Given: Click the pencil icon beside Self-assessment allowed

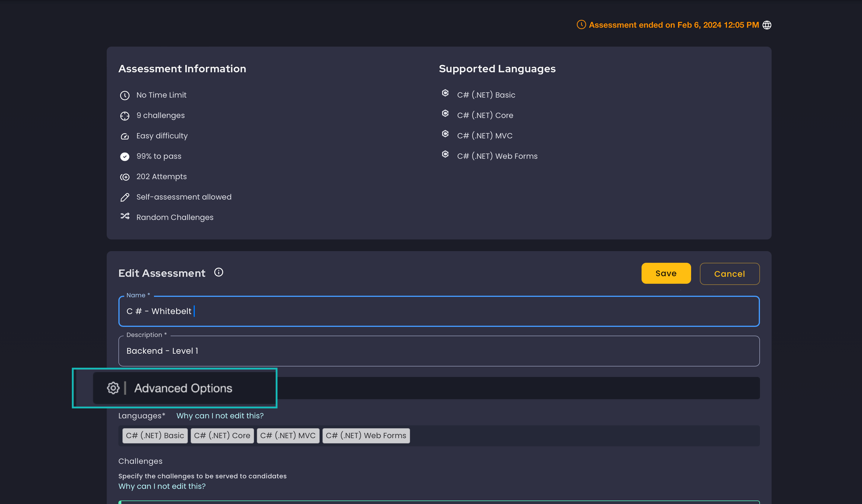Looking at the screenshot, I should (x=125, y=197).
